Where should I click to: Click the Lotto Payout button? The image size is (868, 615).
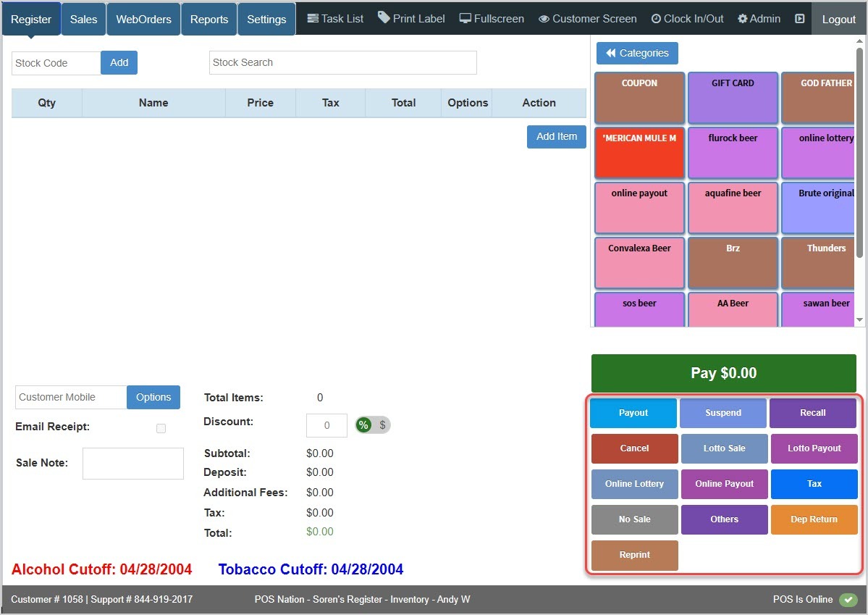click(x=814, y=448)
